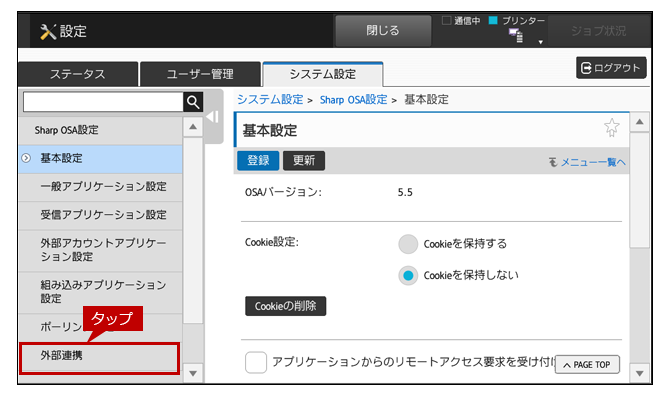670x396 pixels.
Task: Open 一般アプリケーション設定 menu item
Action: pos(100,187)
